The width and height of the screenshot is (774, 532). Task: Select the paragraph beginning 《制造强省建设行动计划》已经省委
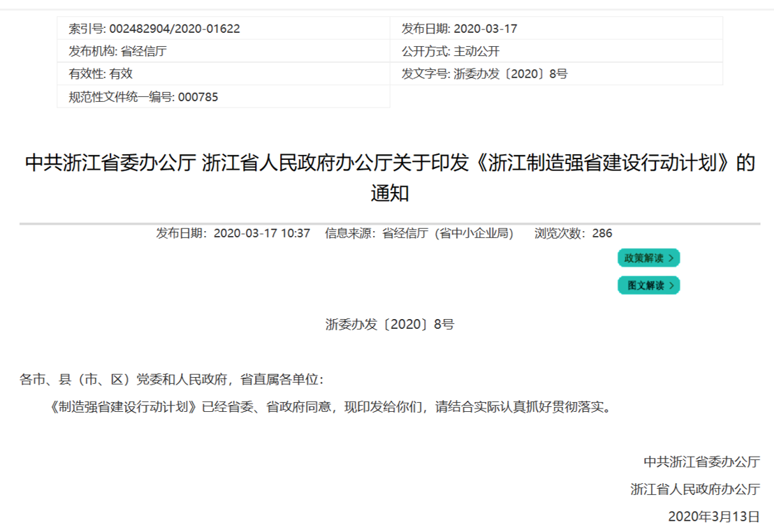330,406
